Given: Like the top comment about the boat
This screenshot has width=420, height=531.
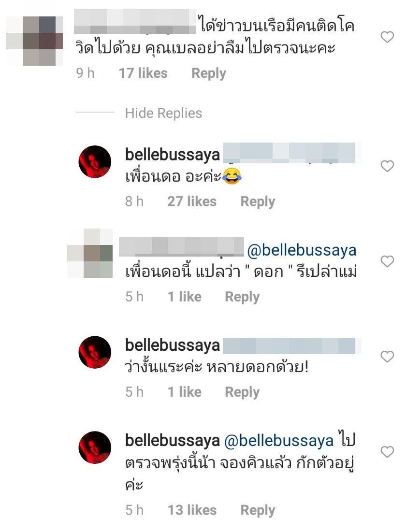Looking at the screenshot, I should (x=387, y=37).
